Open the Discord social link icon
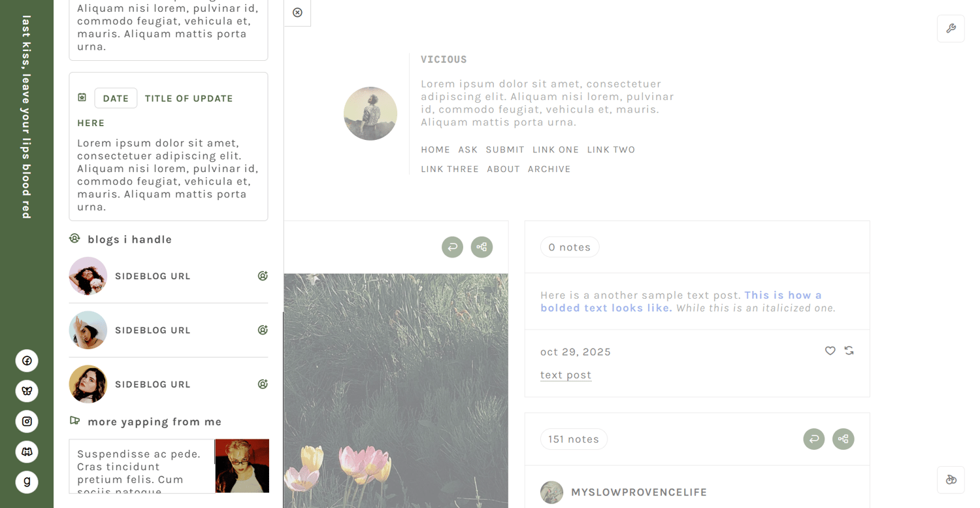The height and width of the screenshot is (508, 980). point(27,452)
